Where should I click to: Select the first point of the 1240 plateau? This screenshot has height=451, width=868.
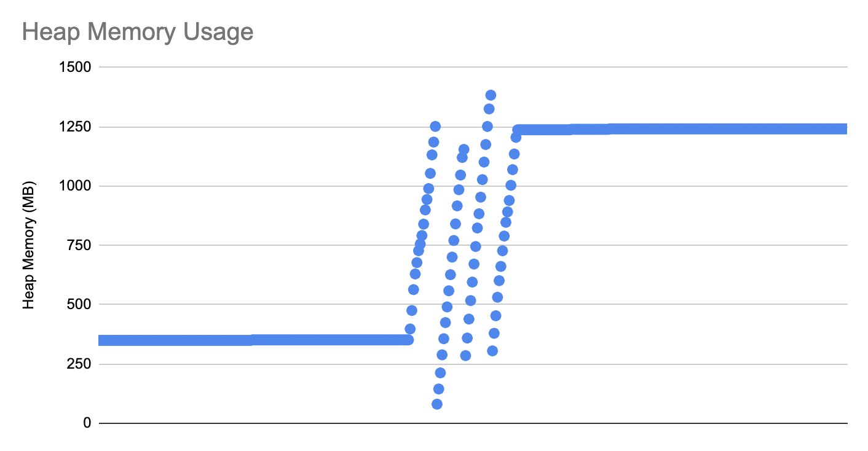coord(518,130)
